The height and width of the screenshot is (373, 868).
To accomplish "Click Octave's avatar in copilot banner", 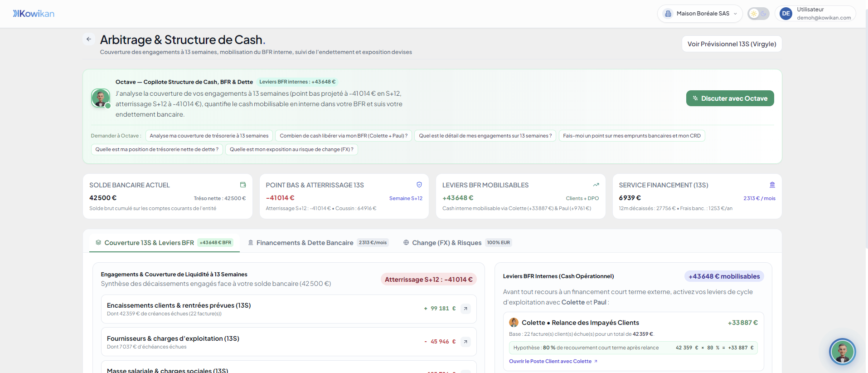I will click(100, 98).
